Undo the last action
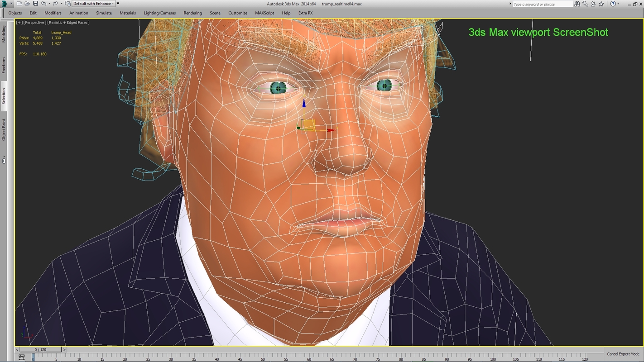Screen dimensions: 644x362 [x=43, y=4]
